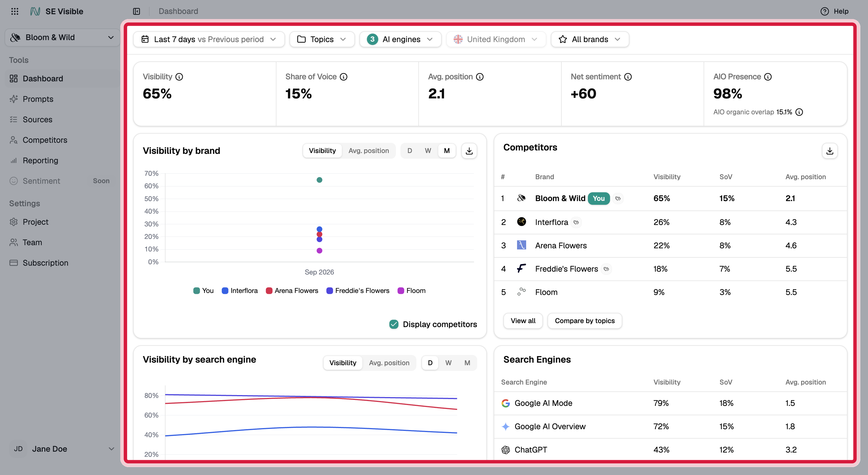Click the Google AI Overview sparkle icon

point(505,426)
